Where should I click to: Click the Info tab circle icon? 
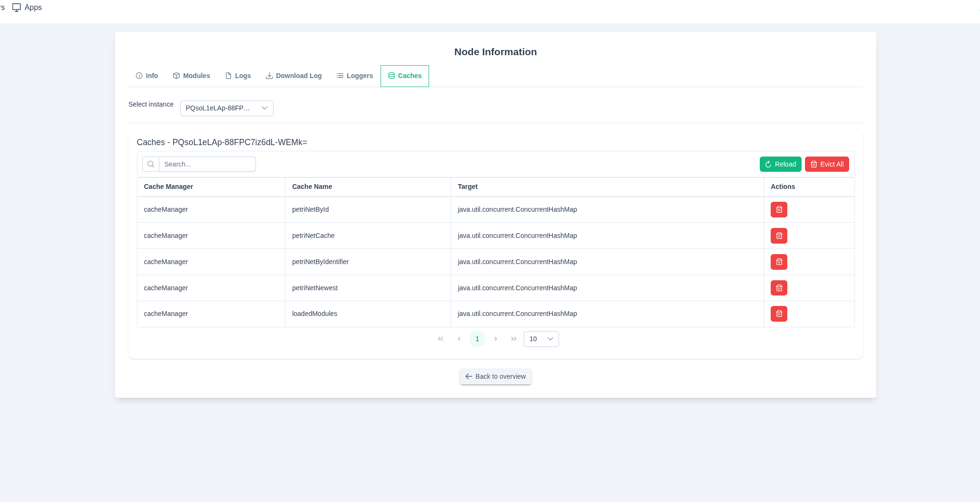click(139, 76)
